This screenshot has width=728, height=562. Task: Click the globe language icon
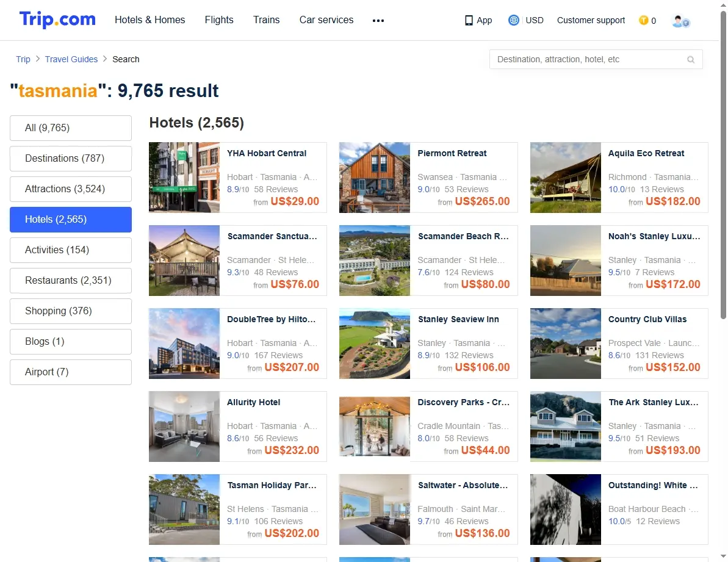[x=513, y=20]
